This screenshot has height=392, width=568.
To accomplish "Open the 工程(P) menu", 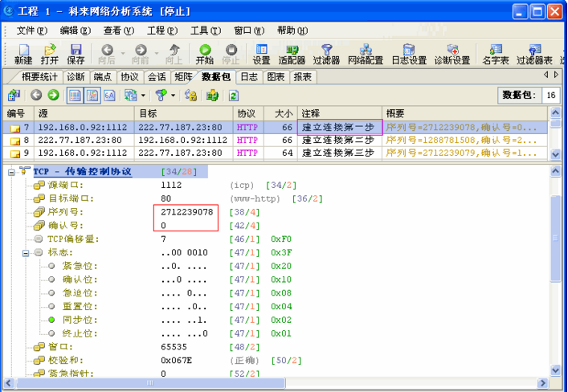I will pos(162,31).
